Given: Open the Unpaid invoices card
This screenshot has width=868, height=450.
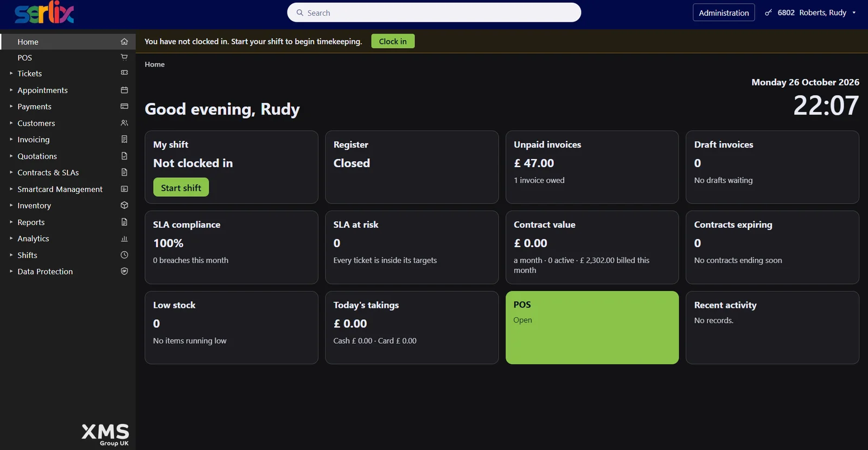Looking at the screenshot, I should (592, 167).
